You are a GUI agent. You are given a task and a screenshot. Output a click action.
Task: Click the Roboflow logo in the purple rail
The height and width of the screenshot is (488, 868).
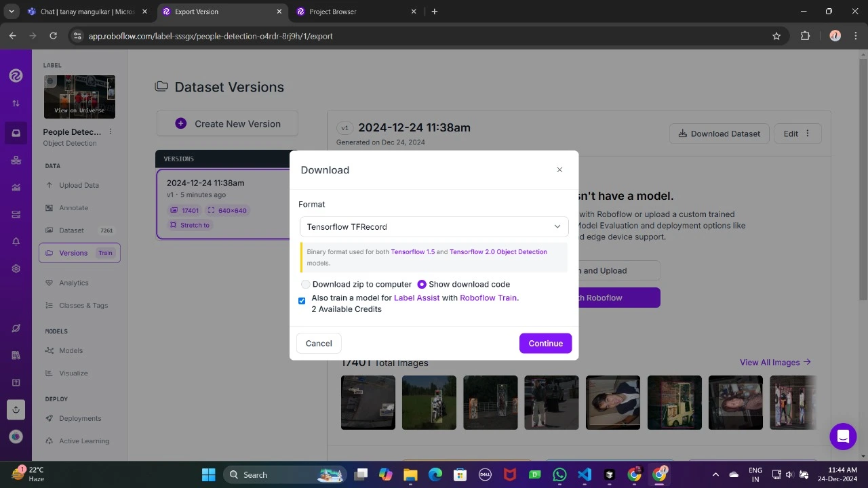coord(16,75)
